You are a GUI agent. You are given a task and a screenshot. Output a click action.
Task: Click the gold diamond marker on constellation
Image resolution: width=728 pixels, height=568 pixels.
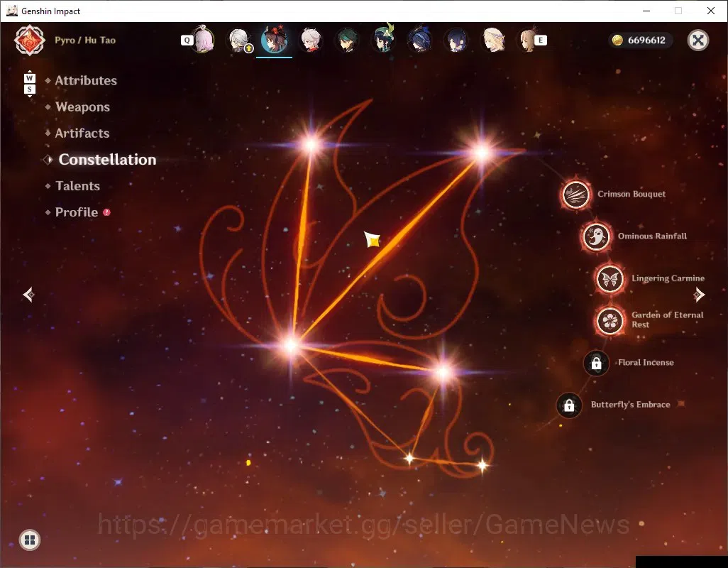[x=373, y=240]
